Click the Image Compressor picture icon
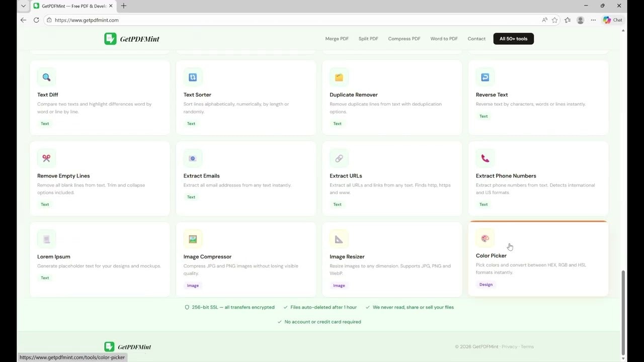The width and height of the screenshot is (644, 362). [x=193, y=239]
